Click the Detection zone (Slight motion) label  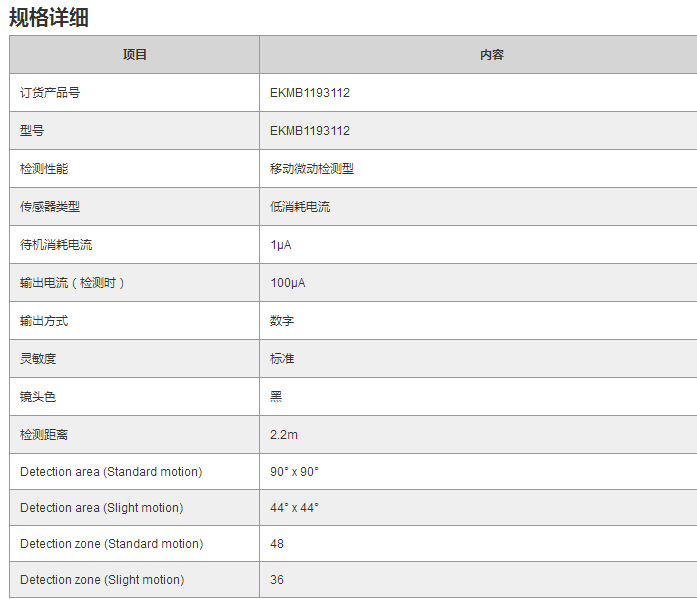pos(102,580)
